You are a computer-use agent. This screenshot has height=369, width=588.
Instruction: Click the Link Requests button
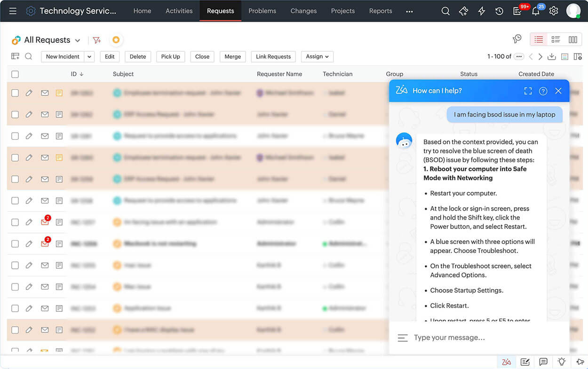point(273,56)
